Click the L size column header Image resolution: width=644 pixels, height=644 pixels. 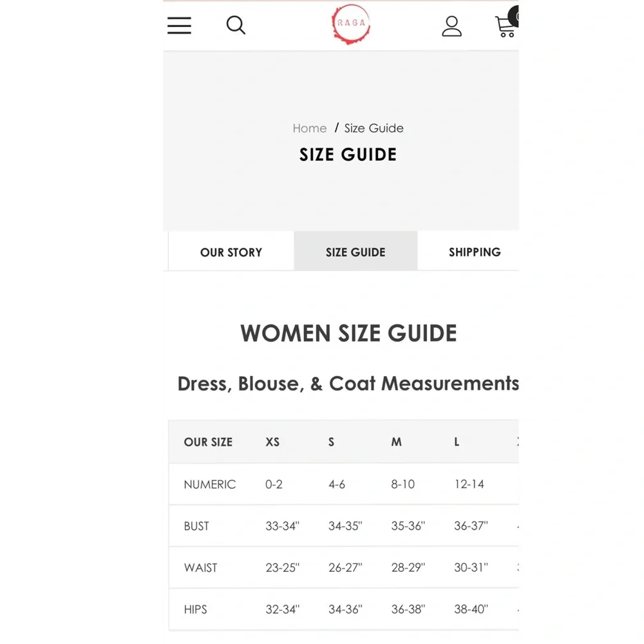tap(457, 442)
